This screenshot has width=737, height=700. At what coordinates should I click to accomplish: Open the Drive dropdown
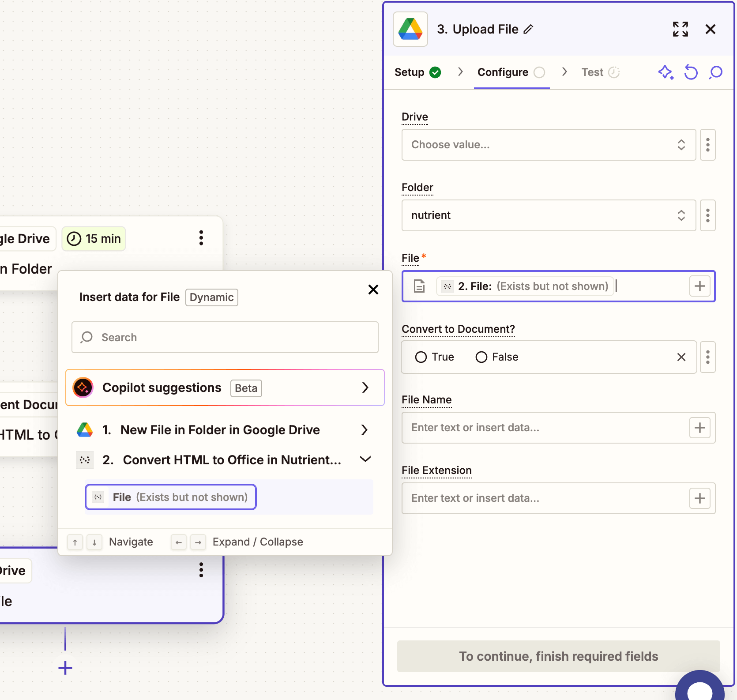[x=548, y=145]
